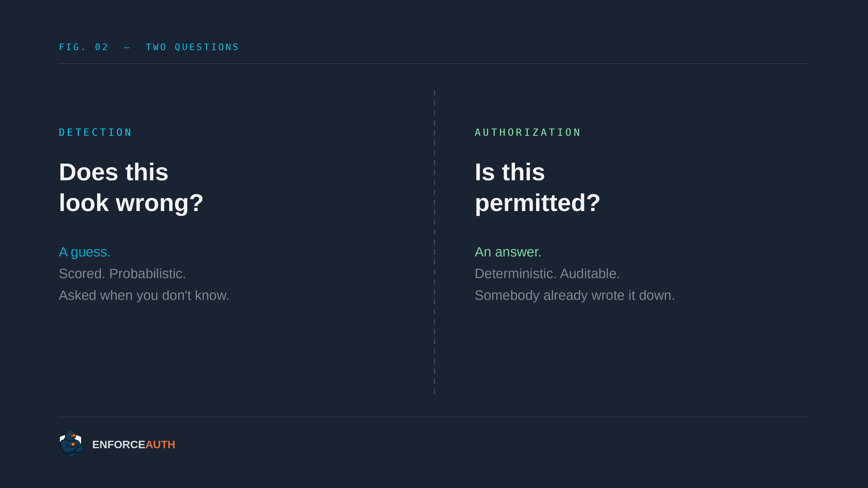Click the footer divider line above logo

[x=434, y=417]
